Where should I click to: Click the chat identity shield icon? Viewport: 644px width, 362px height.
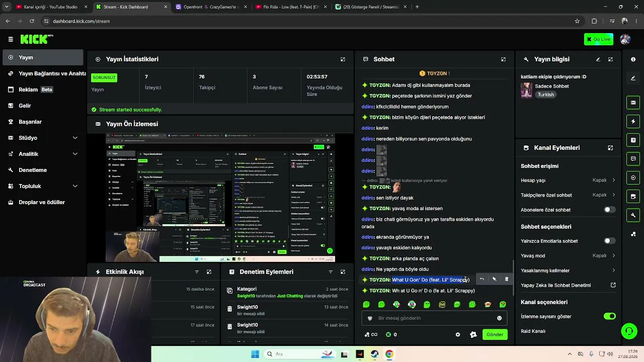[x=370, y=318]
